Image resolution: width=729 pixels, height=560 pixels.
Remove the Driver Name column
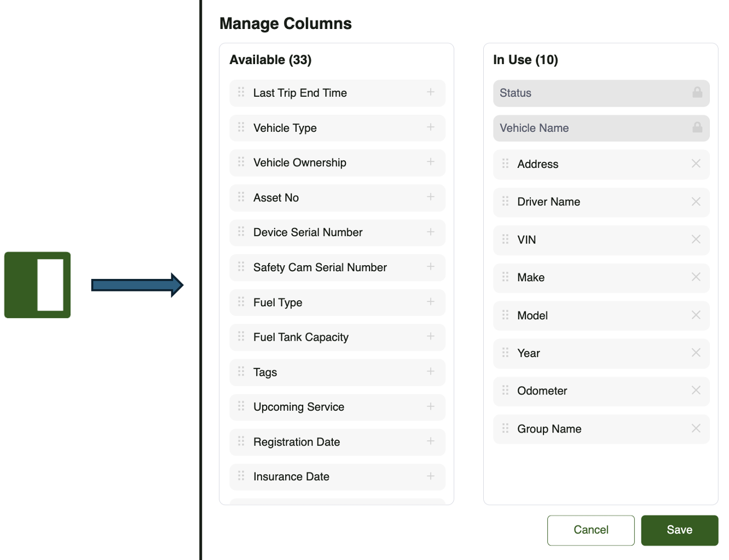[x=696, y=201]
